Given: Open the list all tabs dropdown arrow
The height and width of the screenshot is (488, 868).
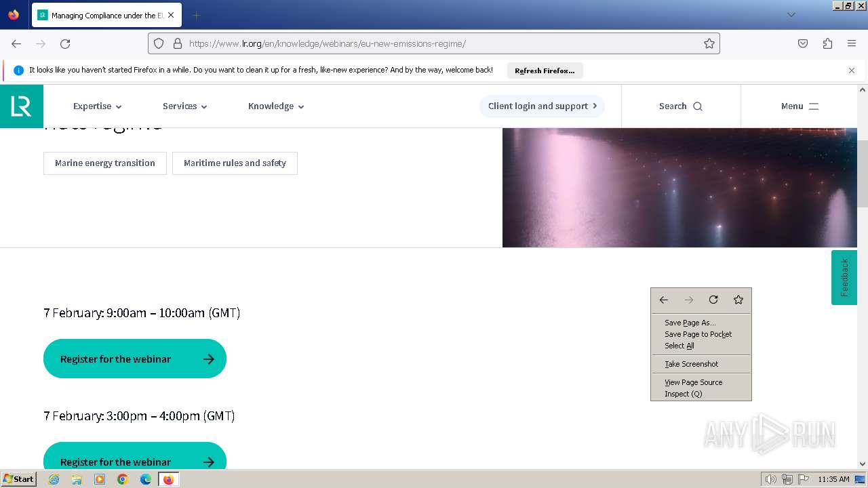Looking at the screenshot, I should click(x=791, y=15).
